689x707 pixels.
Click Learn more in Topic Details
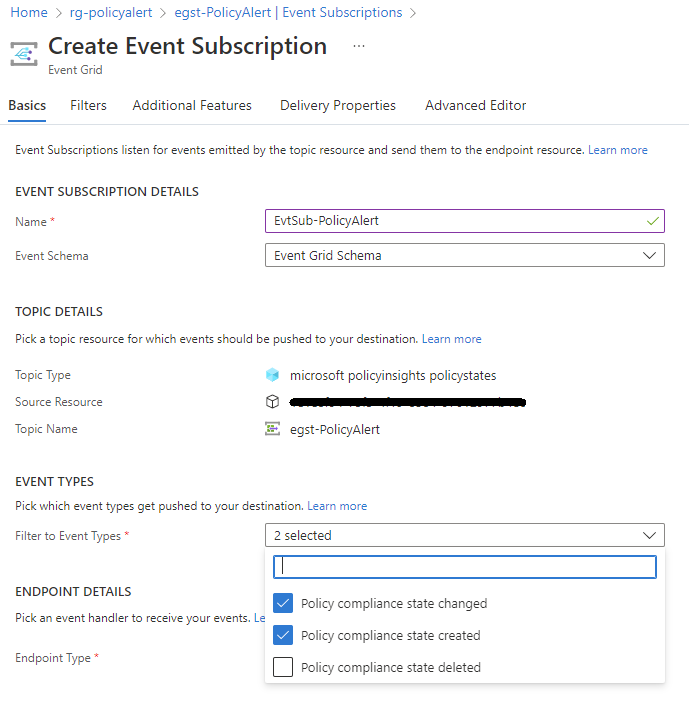(452, 339)
